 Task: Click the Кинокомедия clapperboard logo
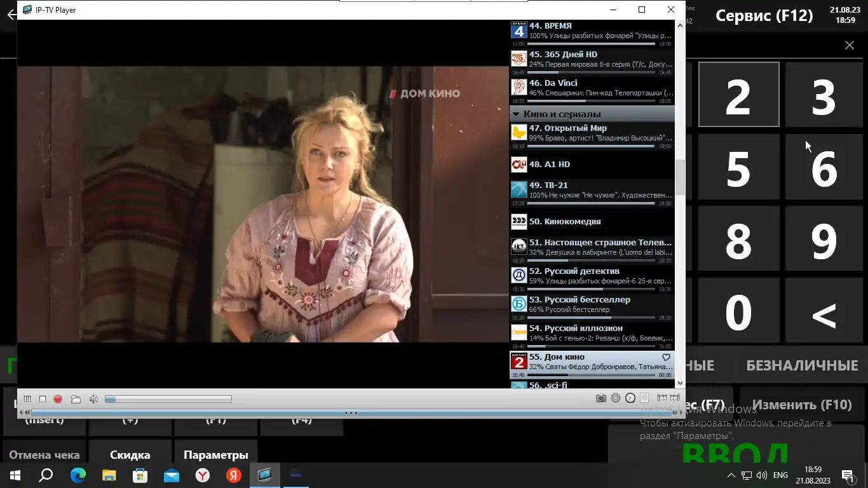519,222
